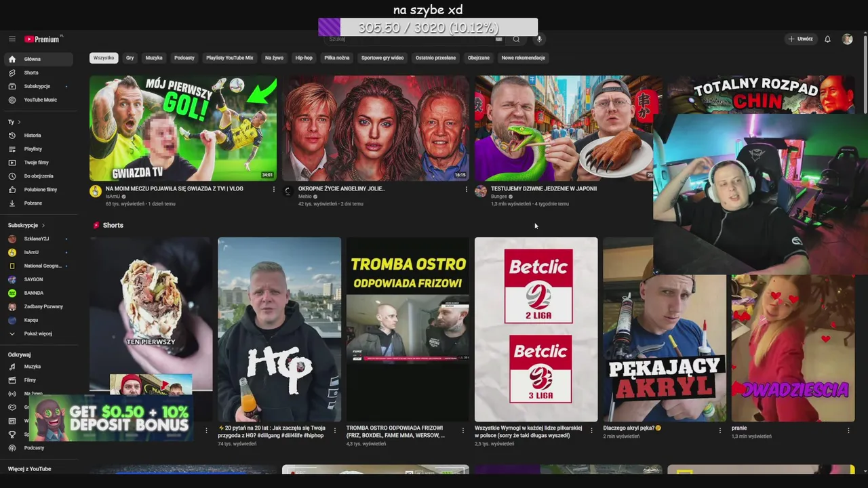
Task: Open Twoje filmy in the sidebar
Action: pos(39,163)
